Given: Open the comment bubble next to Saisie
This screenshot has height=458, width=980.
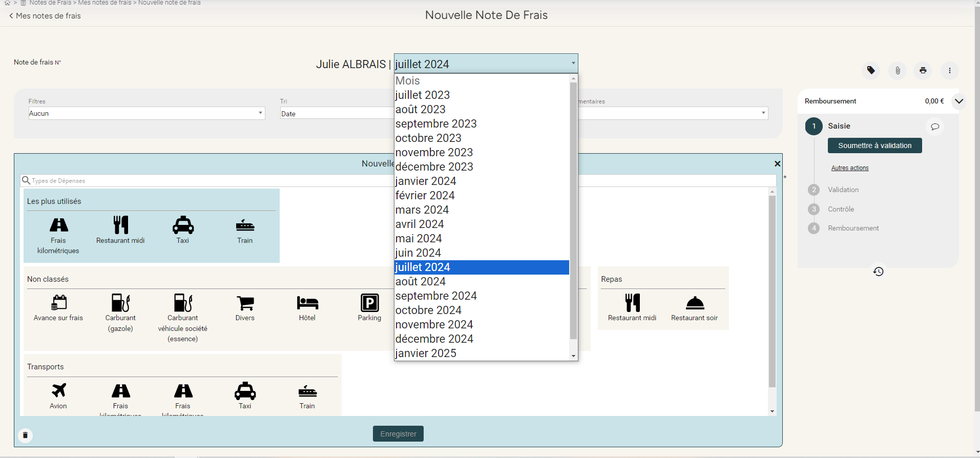Looking at the screenshot, I should pyautogui.click(x=935, y=127).
